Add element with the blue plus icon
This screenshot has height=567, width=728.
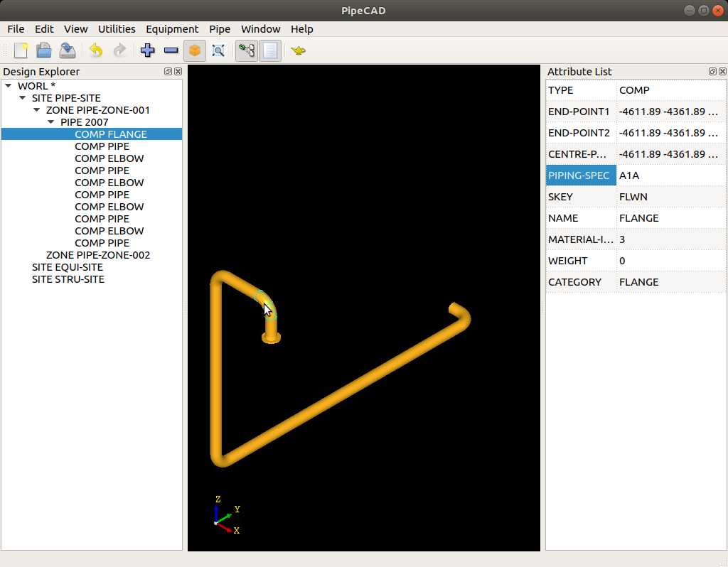tap(148, 50)
